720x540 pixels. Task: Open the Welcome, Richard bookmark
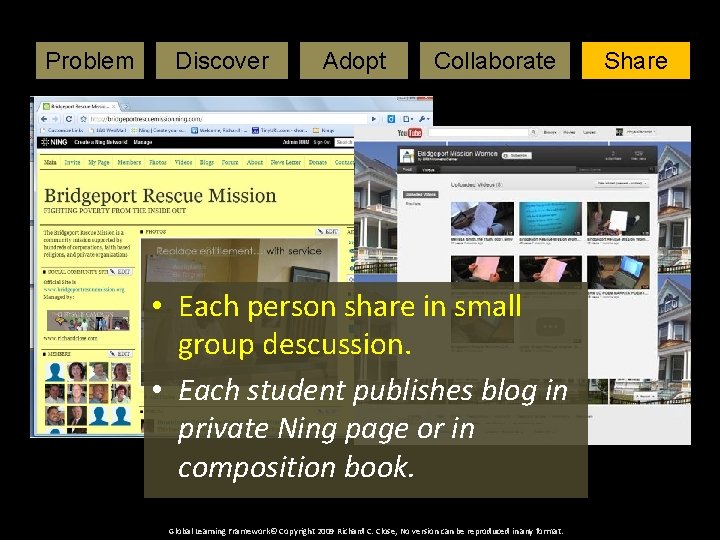[x=219, y=130]
